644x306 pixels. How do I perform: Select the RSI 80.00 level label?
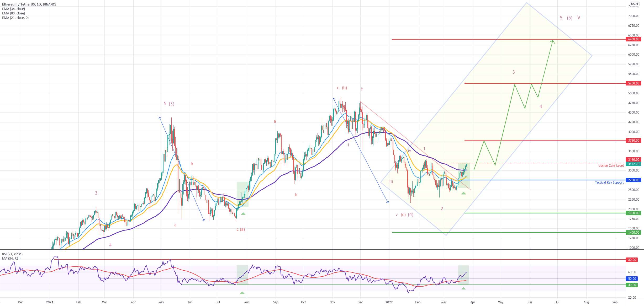click(632, 260)
